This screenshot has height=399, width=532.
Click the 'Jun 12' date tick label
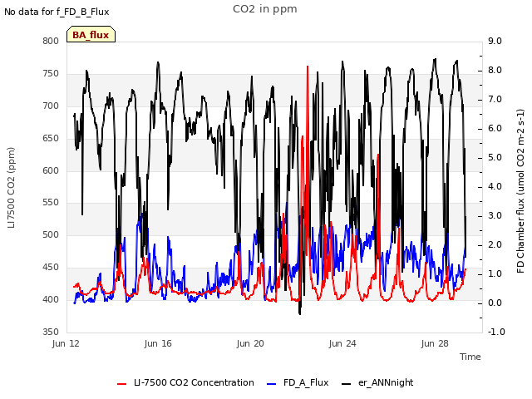pyautogui.click(x=66, y=343)
